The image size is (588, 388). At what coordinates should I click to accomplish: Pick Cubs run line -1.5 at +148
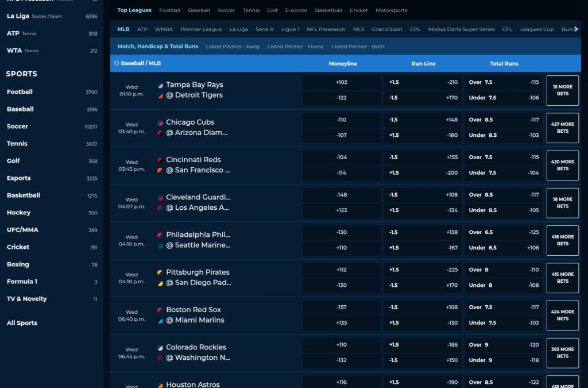click(423, 120)
